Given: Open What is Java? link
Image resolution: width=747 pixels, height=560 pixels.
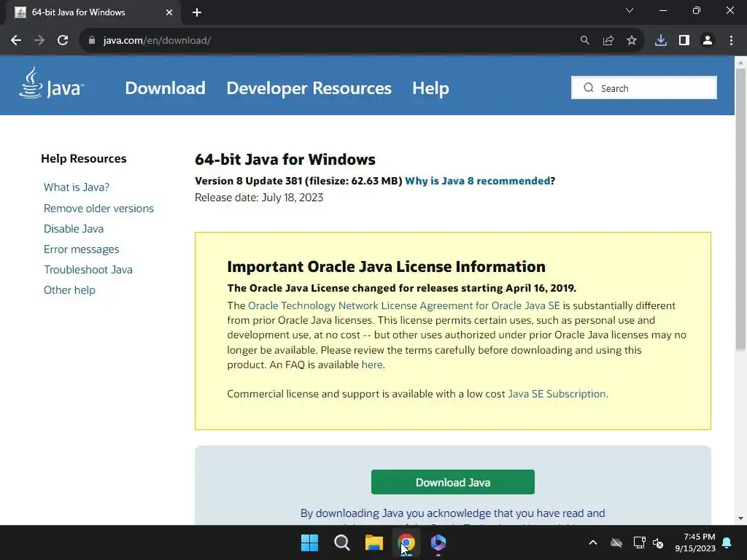Looking at the screenshot, I should click(76, 187).
